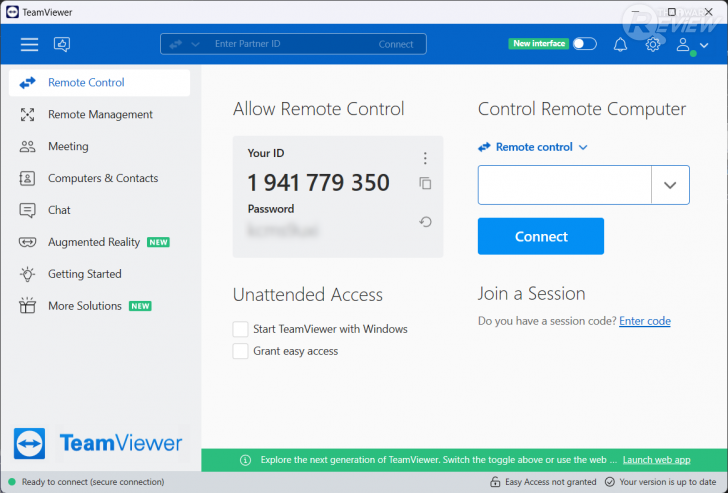Screen dimensions: 728x493
Task: Enable Start TeamViewer with Windows checkbox
Action: click(x=240, y=329)
